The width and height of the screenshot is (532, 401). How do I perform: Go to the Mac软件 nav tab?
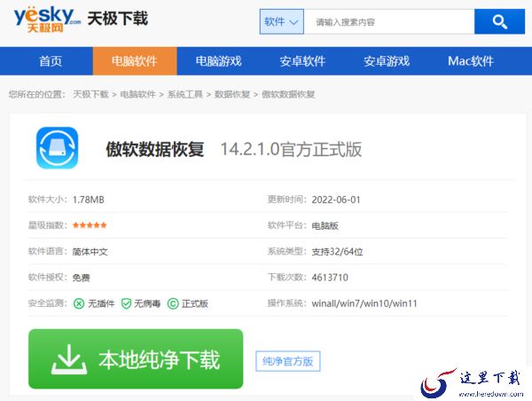(471, 61)
